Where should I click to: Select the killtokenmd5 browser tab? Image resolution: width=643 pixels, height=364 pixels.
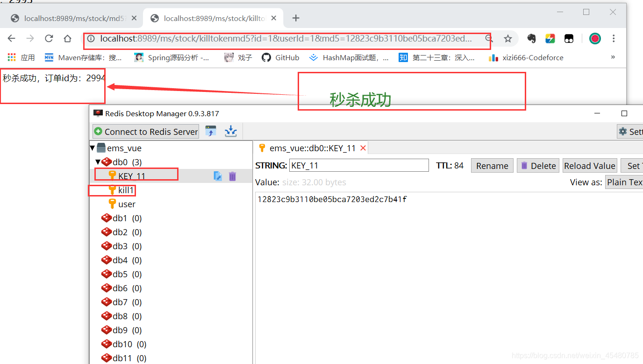(213, 18)
